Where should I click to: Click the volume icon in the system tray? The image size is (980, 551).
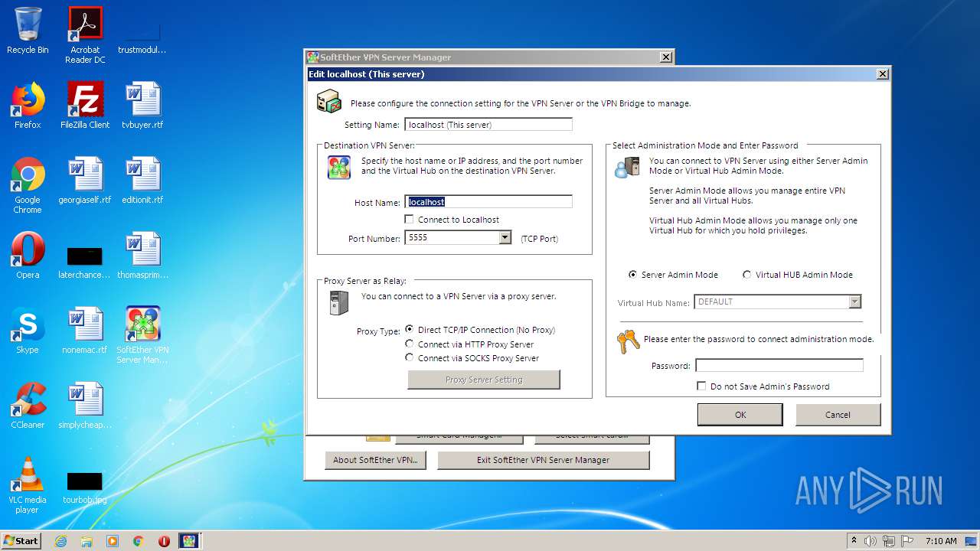tap(871, 541)
